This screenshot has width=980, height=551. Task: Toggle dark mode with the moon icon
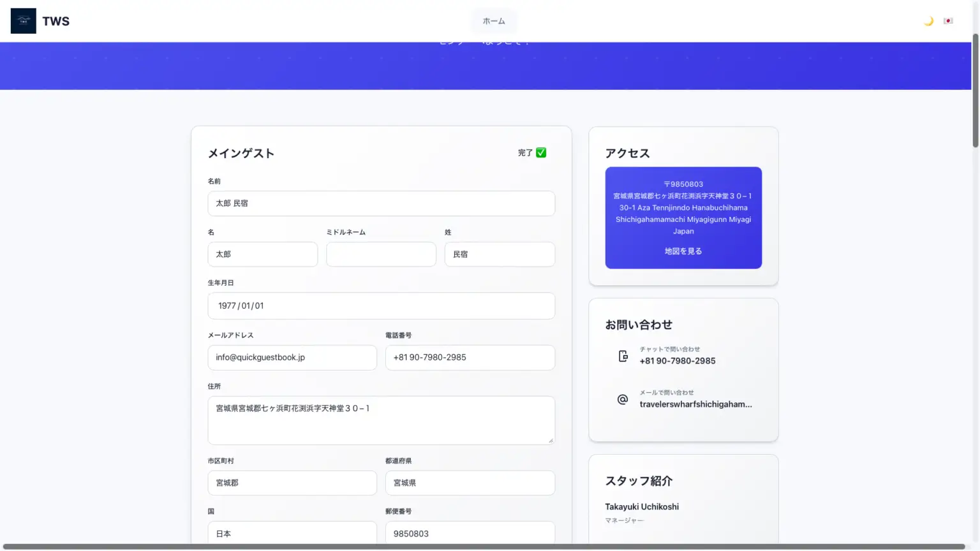click(928, 21)
